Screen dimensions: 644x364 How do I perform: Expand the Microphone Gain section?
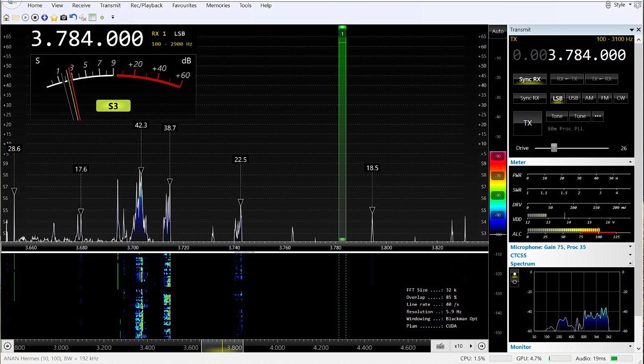[630, 247]
